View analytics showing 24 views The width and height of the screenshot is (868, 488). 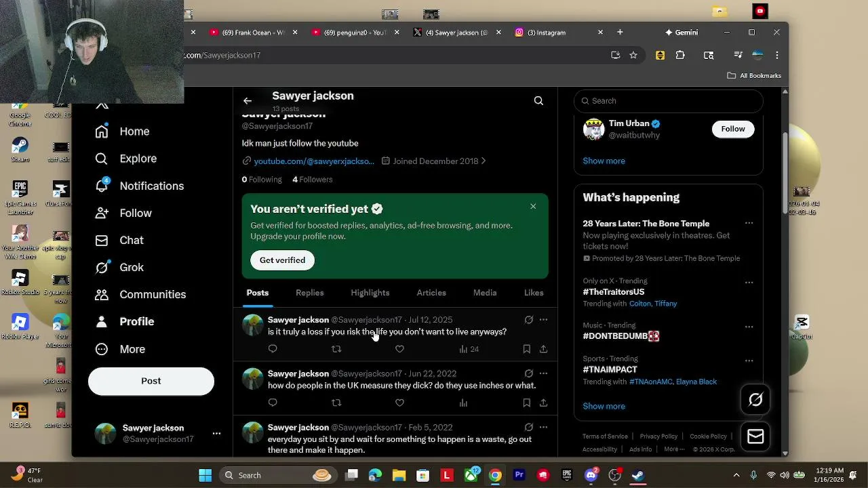click(x=469, y=349)
